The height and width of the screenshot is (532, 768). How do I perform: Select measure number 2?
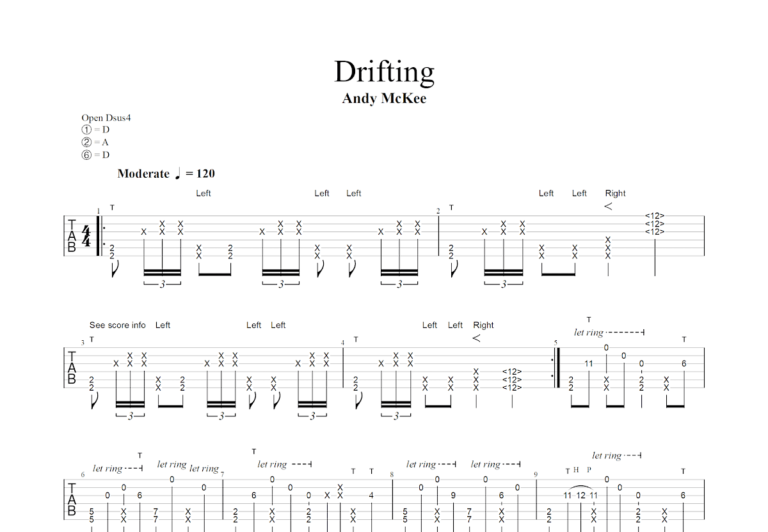(x=438, y=211)
